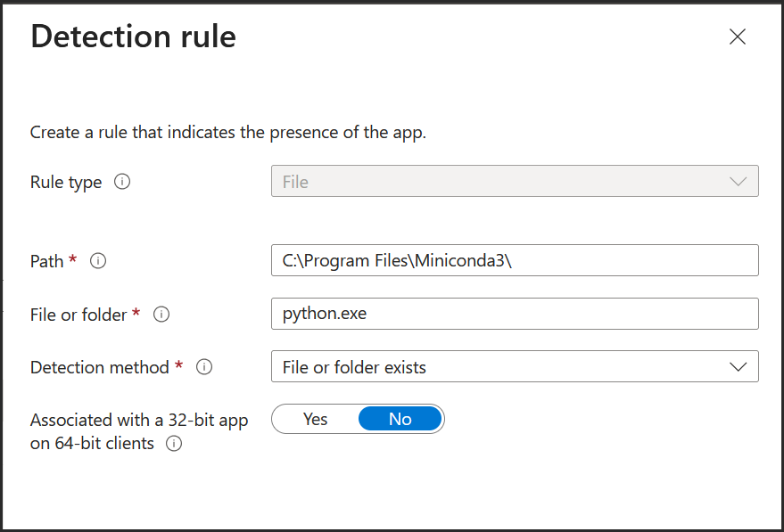Open the Path field's info tooltip icon
Viewport: 784px width, 532px height.
click(98, 261)
